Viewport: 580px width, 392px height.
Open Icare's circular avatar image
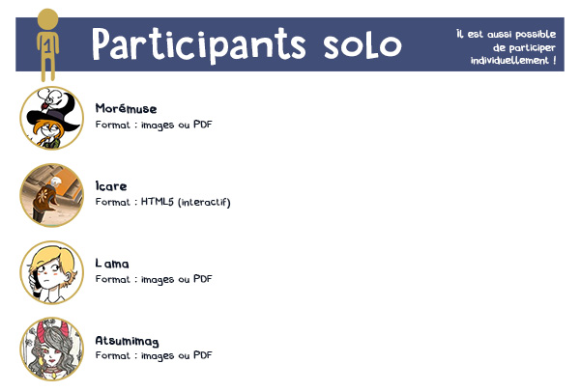(52, 195)
